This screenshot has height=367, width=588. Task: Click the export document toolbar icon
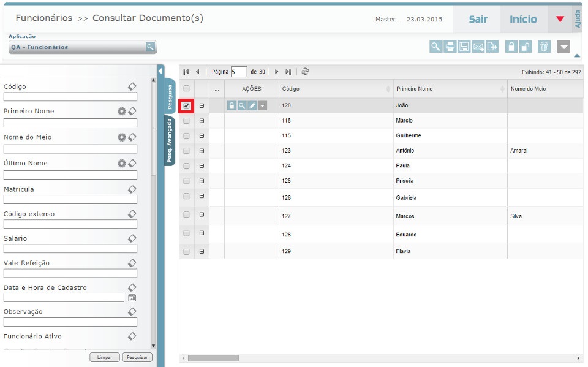click(x=492, y=47)
